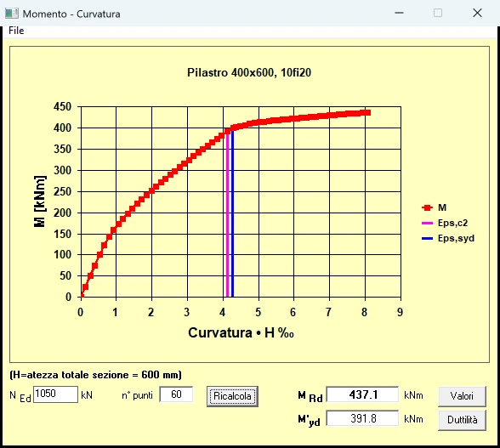500x448 pixels.
Task: Click the 'Eps,syd' legend text
Action: [456, 239]
